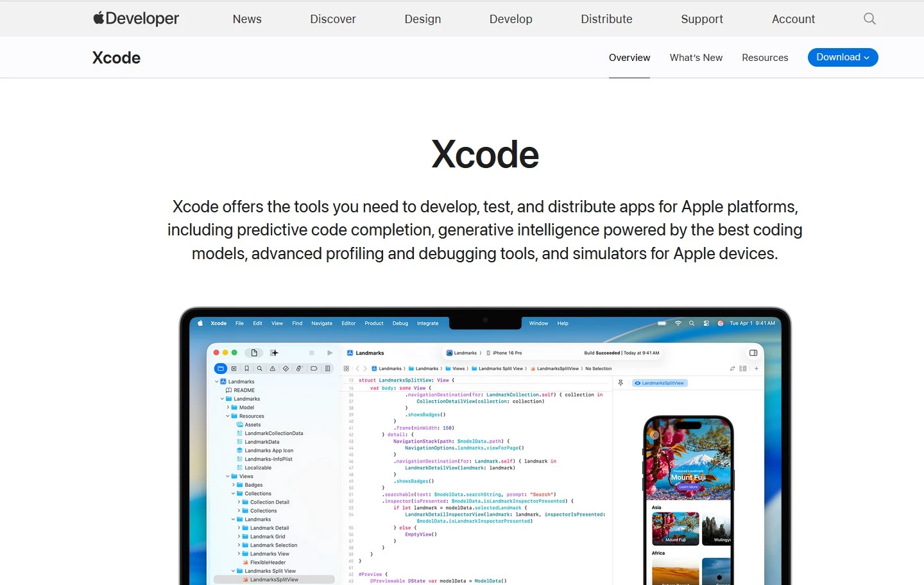
Task: Go to the Account page link
Action: pos(793,19)
